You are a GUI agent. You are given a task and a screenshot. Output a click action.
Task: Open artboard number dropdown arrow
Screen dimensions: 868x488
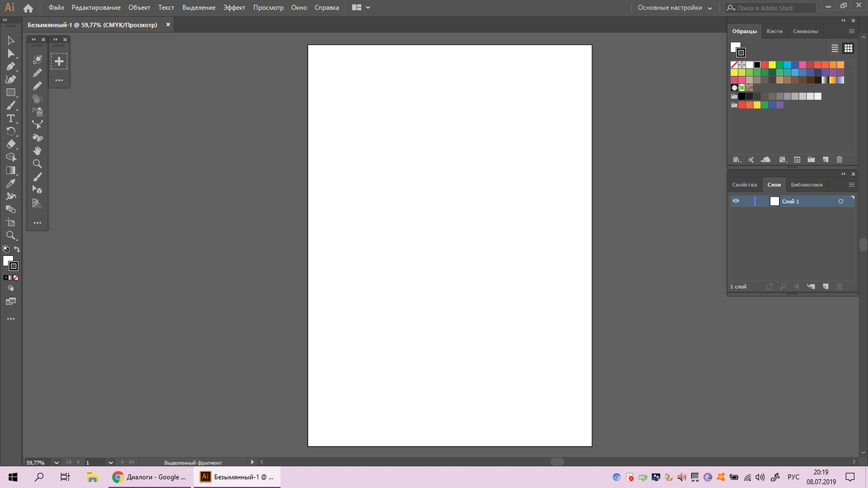[x=111, y=462]
